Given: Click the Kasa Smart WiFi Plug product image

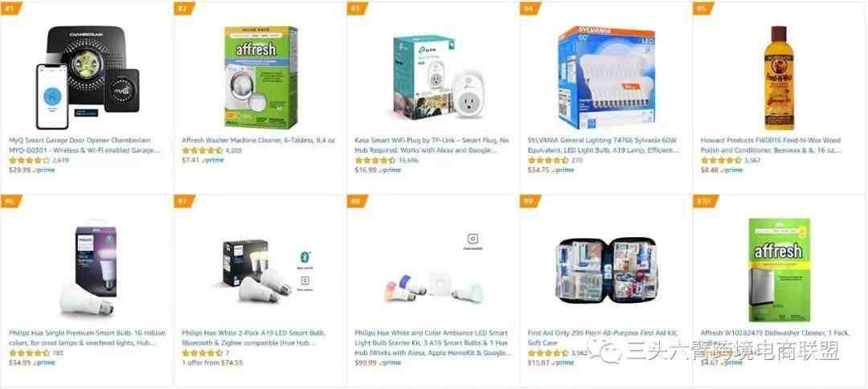Looking at the screenshot, I should pyautogui.click(x=433, y=77).
